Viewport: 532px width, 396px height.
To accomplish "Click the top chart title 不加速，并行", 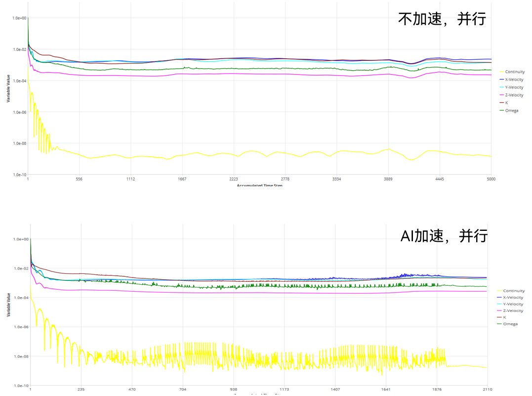I will tap(442, 19).
